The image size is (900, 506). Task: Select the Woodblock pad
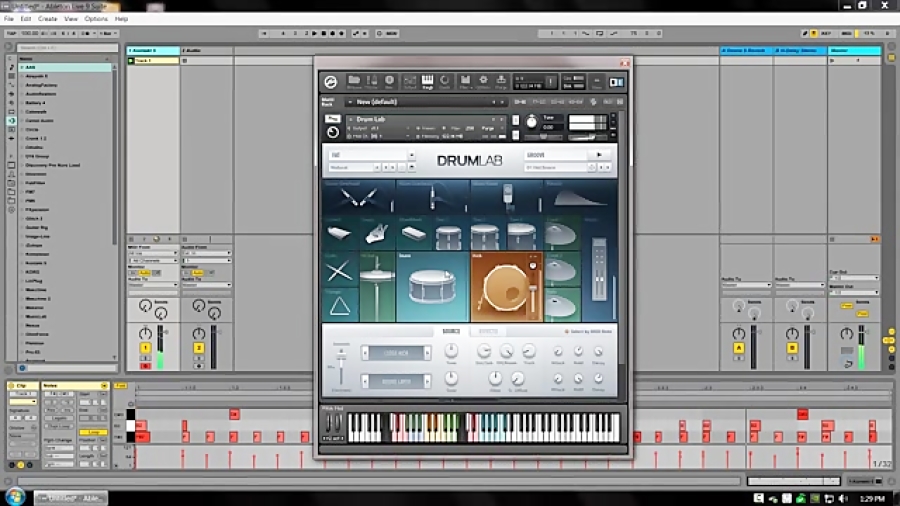[x=413, y=234]
